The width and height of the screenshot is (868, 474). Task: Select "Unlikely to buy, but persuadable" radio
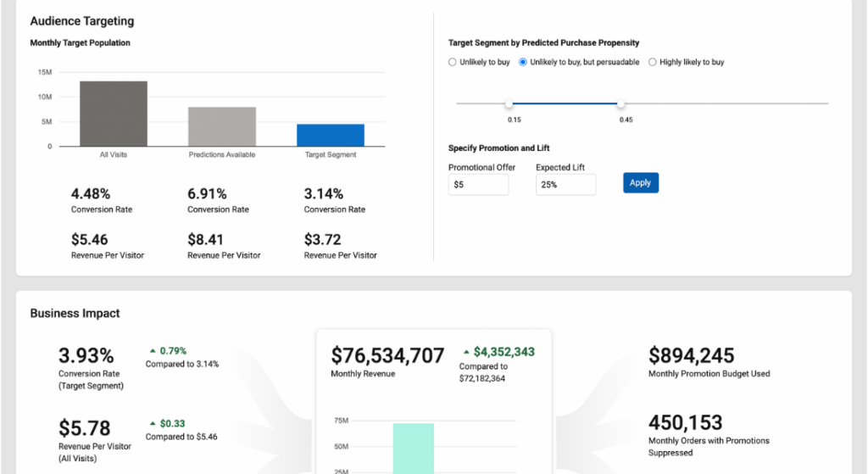pos(522,62)
